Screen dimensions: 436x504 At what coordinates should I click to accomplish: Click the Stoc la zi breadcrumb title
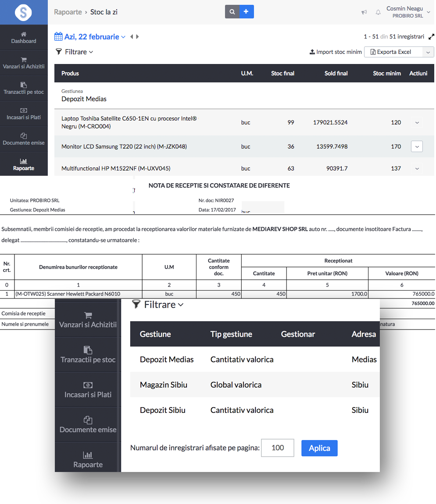click(x=104, y=12)
